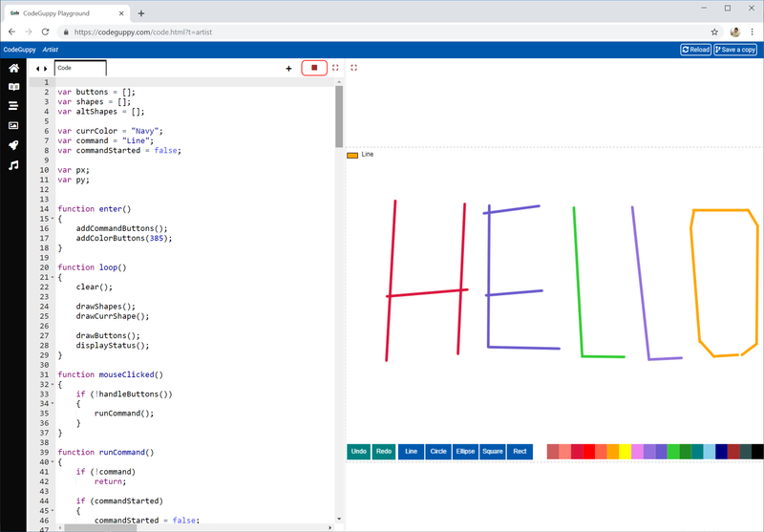
Task: Pick the sky blue color swatch
Action: coord(710,452)
